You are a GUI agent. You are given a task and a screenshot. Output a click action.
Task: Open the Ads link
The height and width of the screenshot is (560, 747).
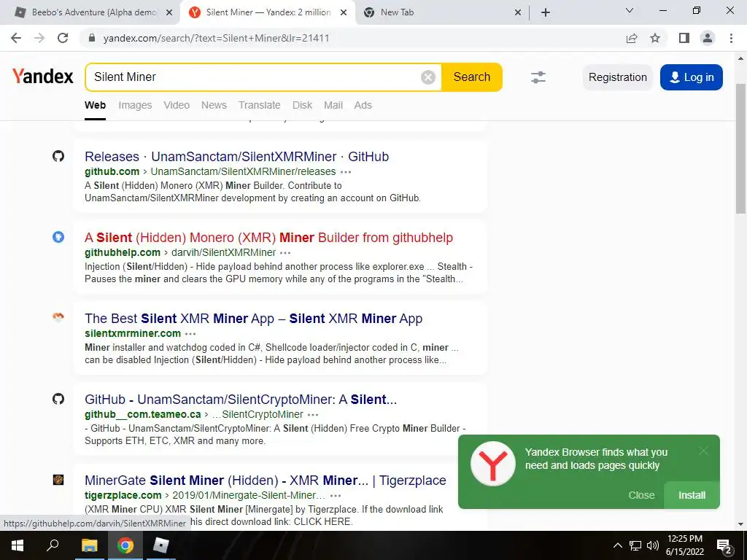pyautogui.click(x=363, y=105)
